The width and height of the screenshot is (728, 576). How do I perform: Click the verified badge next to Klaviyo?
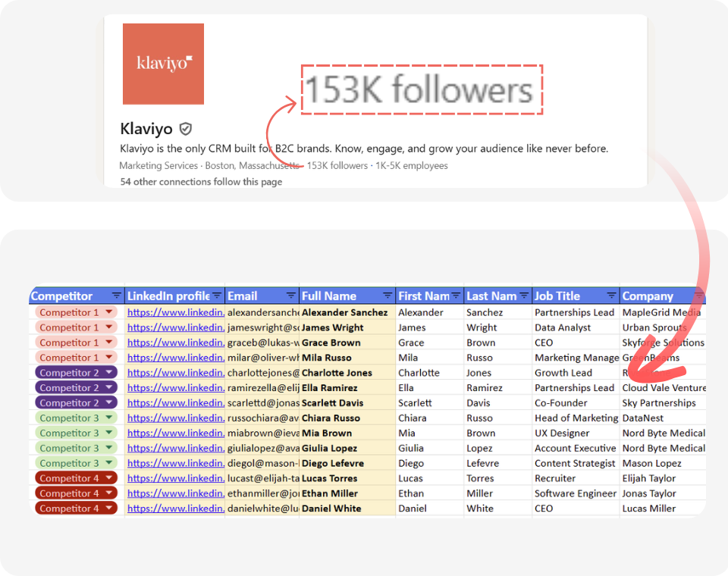pyautogui.click(x=186, y=129)
